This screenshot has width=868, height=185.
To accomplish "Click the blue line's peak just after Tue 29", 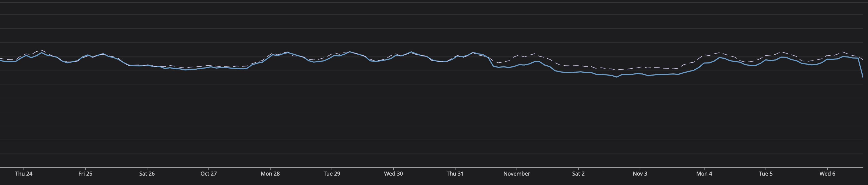I will [350, 52].
